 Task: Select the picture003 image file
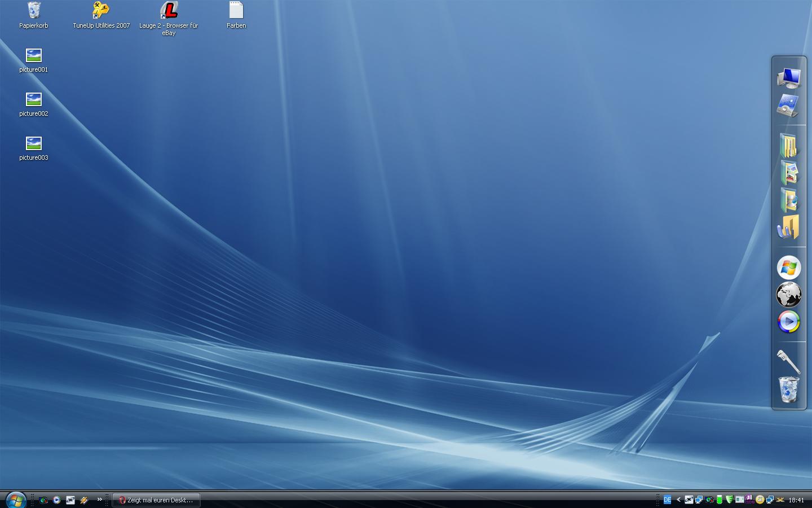point(34,148)
